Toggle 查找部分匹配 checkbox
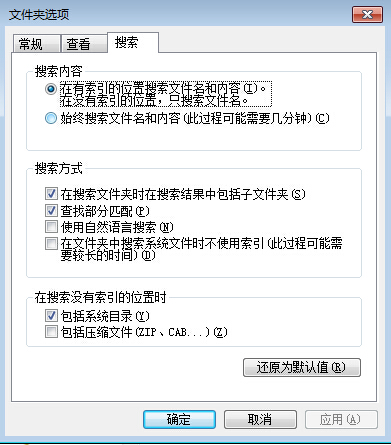 51,210
